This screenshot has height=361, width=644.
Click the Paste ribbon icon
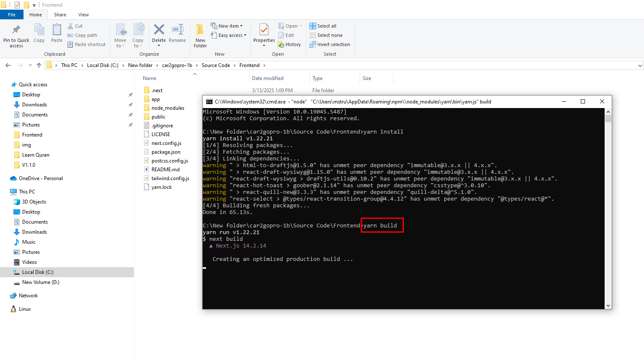[x=57, y=30]
